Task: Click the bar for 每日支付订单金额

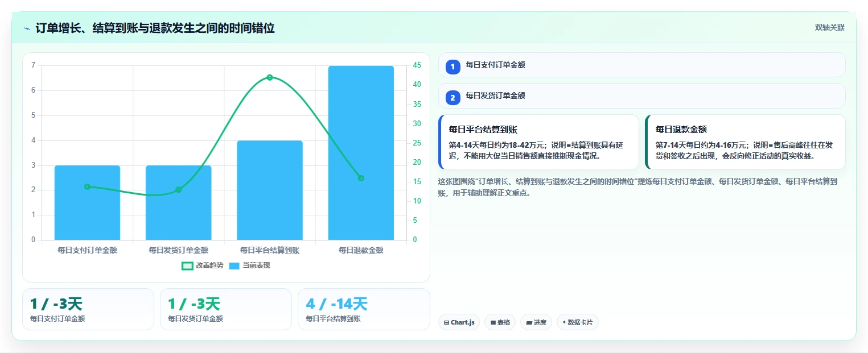Action: coord(87,202)
